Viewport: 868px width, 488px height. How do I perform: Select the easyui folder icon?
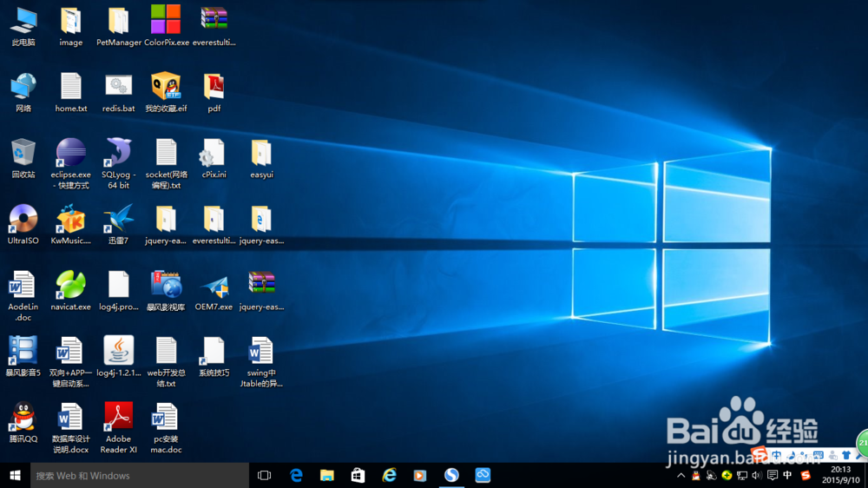pyautogui.click(x=261, y=158)
